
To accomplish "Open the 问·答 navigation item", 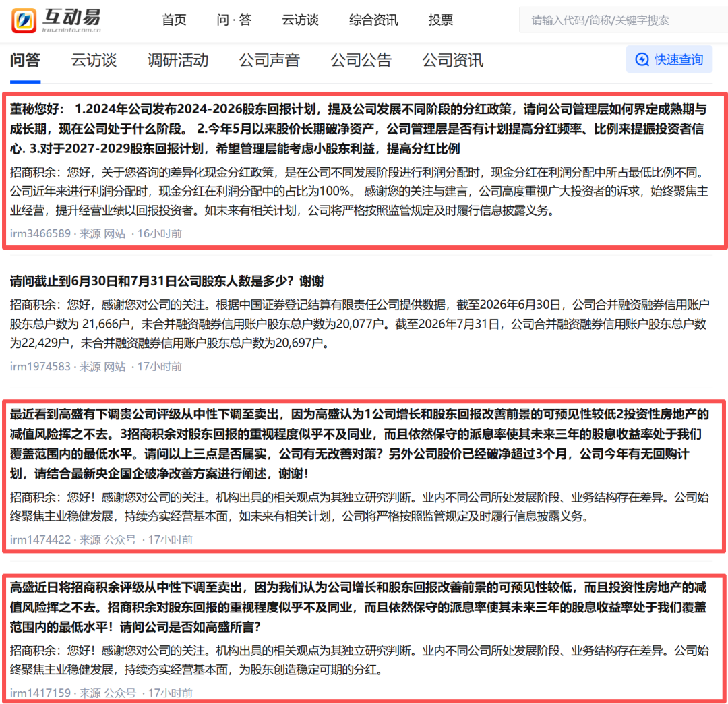I will [x=234, y=20].
